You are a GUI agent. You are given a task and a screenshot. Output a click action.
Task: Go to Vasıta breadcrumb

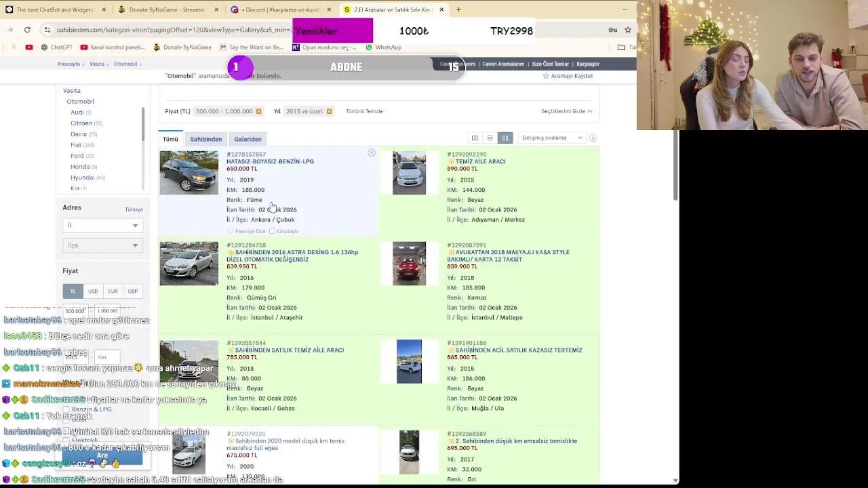(97, 64)
